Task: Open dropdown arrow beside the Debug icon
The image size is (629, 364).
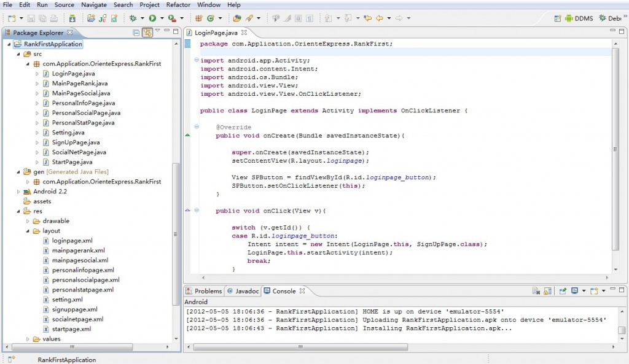Action: 143,18
